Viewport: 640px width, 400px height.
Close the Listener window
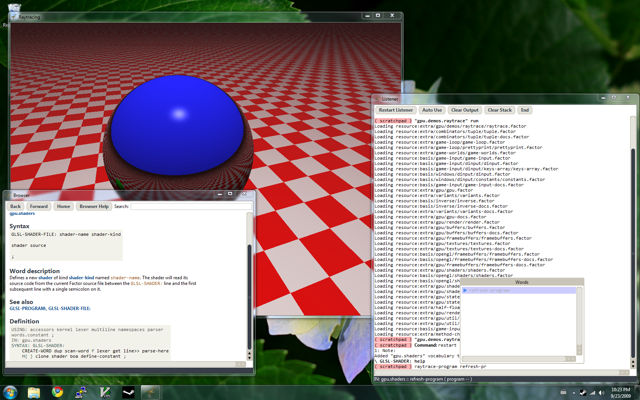point(628,98)
